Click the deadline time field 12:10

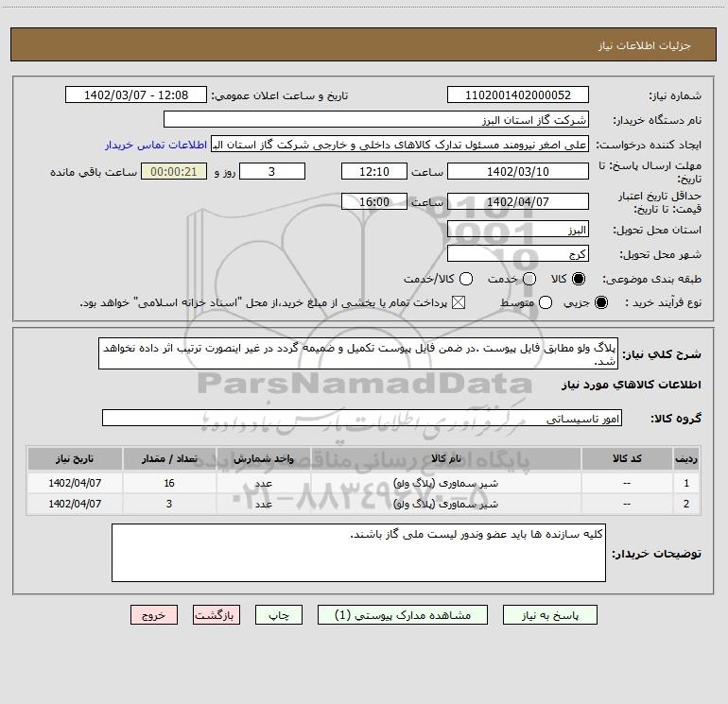[374, 171]
